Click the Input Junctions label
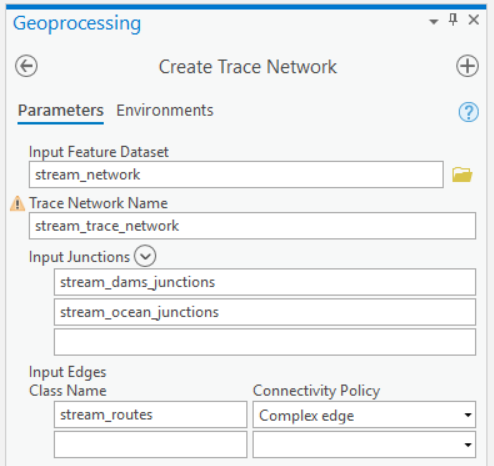494x466 pixels. [x=79, y=257]
